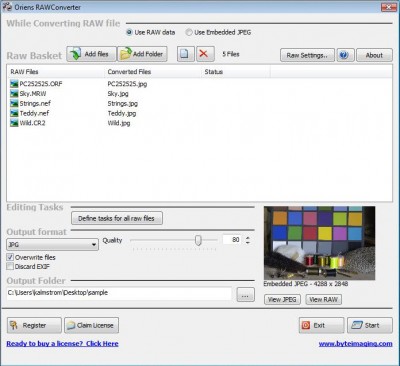Click the RAW Files column header
The width and height of the screenshot is (400, 366).
[55, 72]
